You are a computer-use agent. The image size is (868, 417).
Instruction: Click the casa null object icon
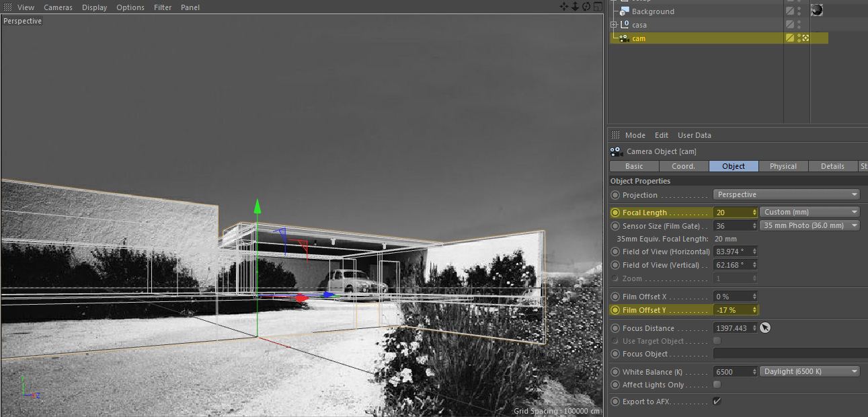pyautogui.click(x=624, y=25)
